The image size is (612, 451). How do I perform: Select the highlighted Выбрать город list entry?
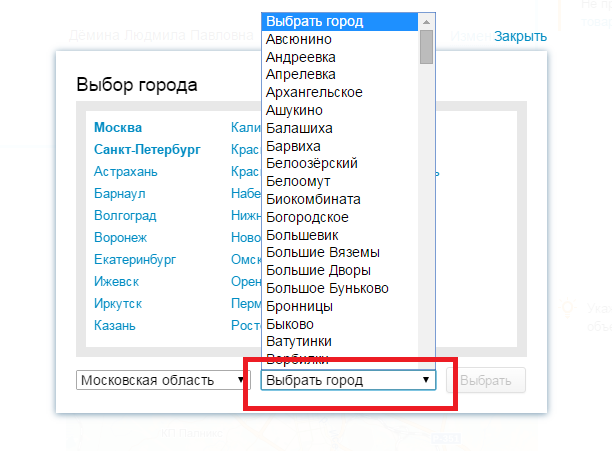click(x=314, y=21)
